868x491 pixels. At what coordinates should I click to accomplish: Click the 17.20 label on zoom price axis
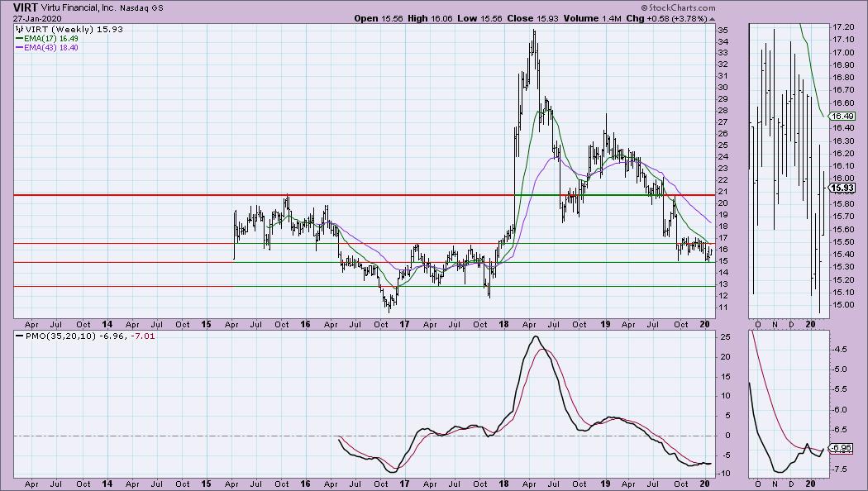843,27
